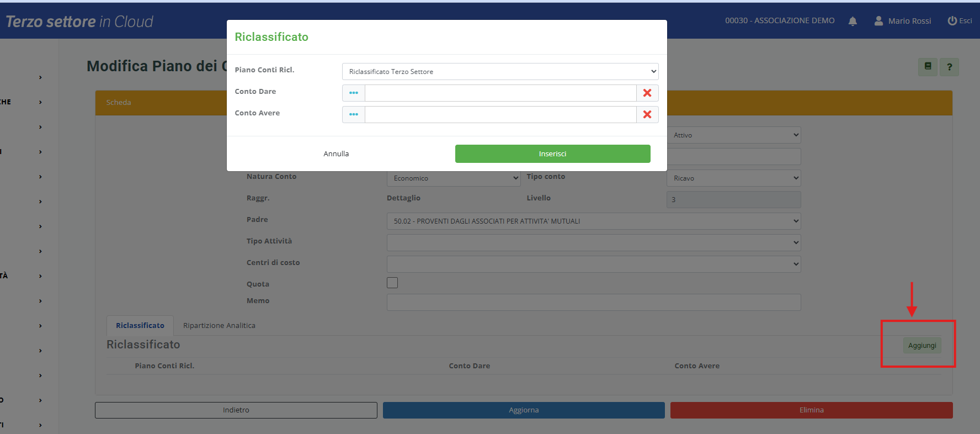Click the Riclassificato dialog title

271,37
